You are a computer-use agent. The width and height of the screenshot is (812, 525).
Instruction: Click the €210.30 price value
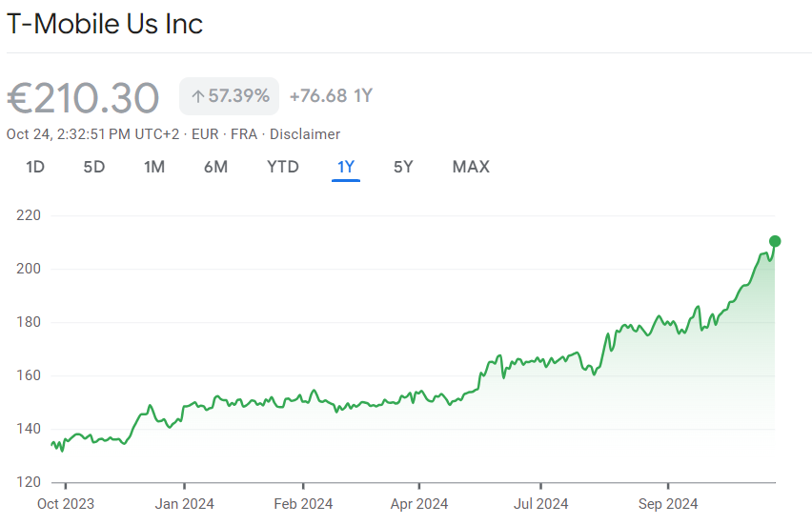click(83, 98)
